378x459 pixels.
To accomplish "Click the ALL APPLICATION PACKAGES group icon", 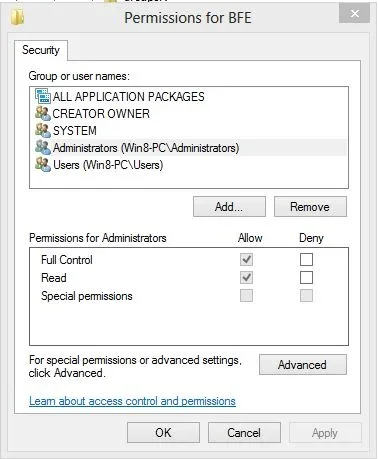I will [43, 96].
